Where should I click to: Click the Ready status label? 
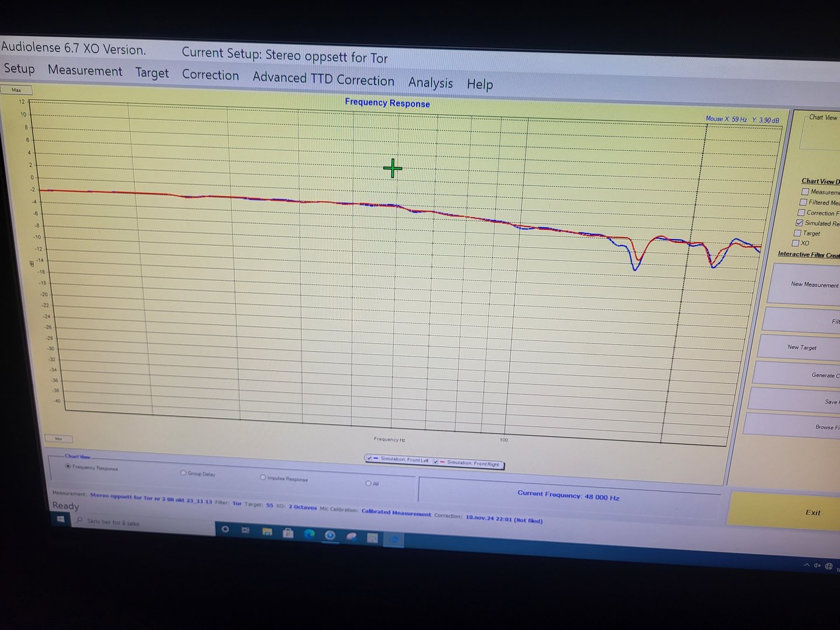click(65, 506)
